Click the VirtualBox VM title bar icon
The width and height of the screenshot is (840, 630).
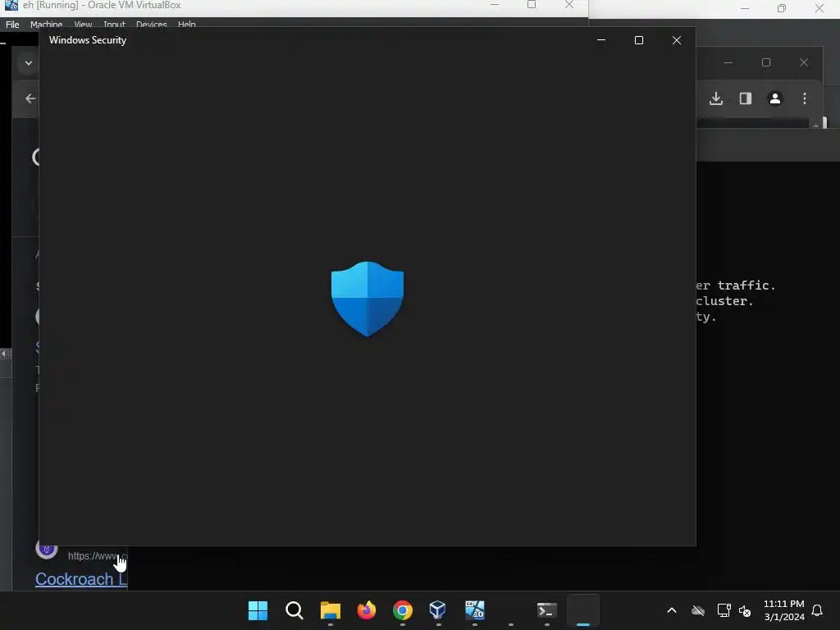[11, 5]
